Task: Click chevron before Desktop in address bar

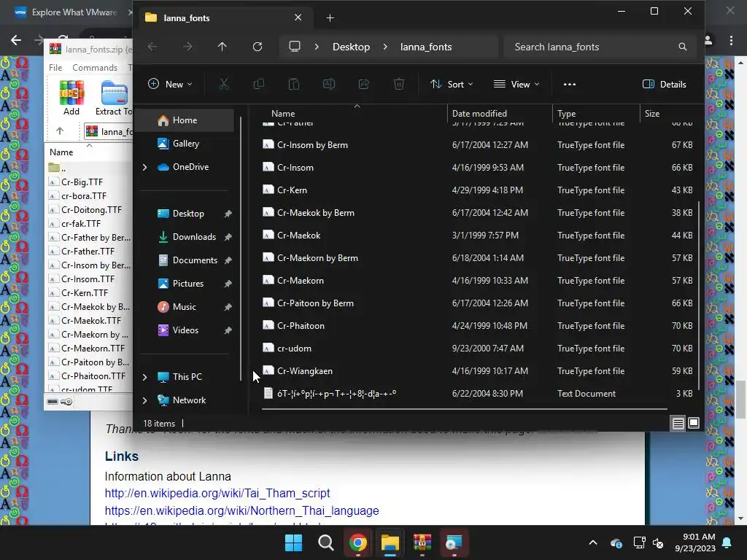Action: coord(317,47)
